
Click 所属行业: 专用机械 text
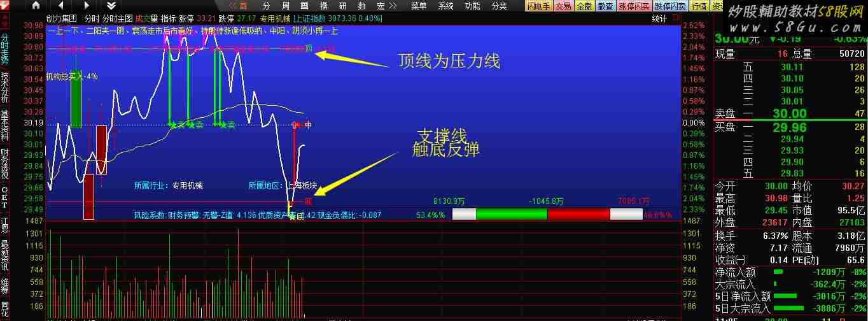tap(169, 186)
